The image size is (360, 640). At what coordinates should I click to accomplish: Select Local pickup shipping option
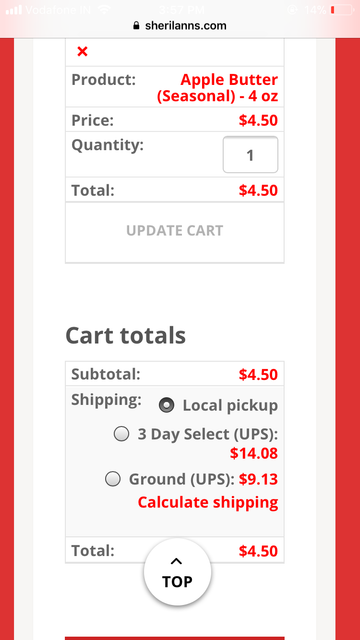(167, 405)
